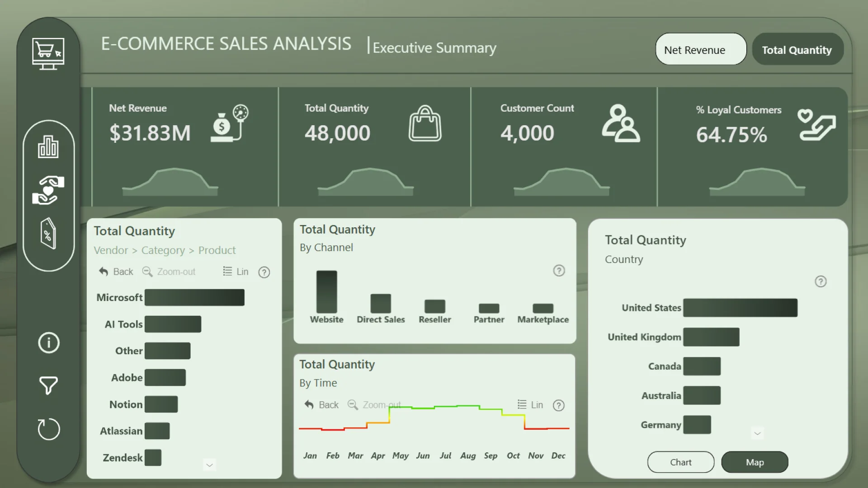Screen dimensions: 868x488
Task: Select the Chart view tab
Action: click(680, 462)
